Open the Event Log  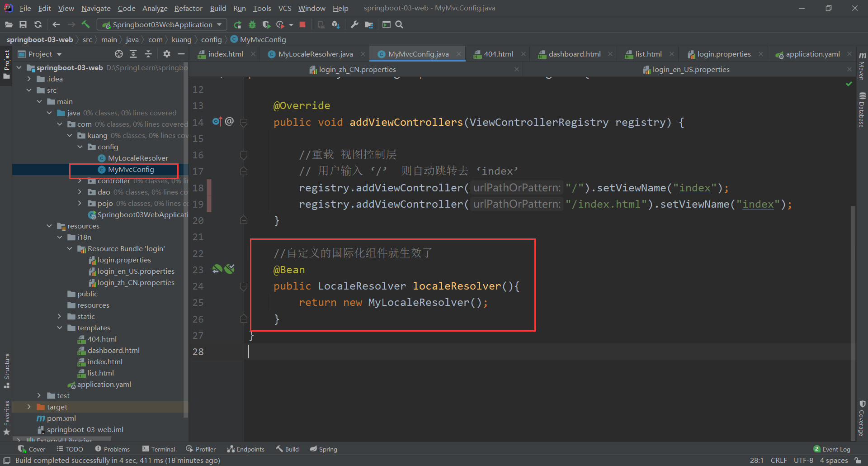(x=832, y=449)
